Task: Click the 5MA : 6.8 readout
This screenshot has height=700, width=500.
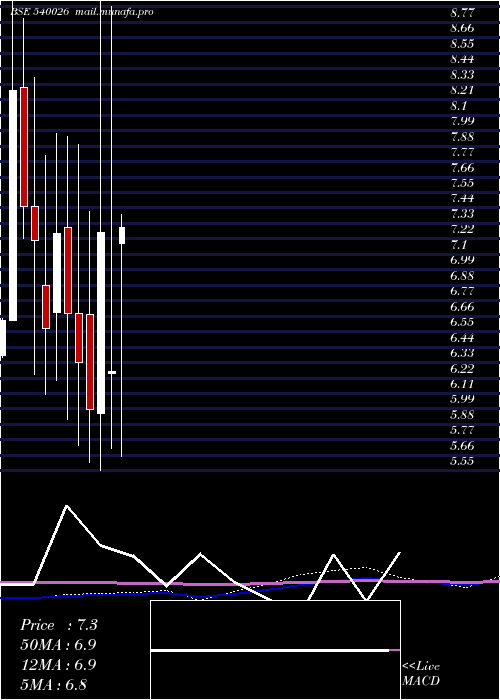Action: tap(54, 684)
